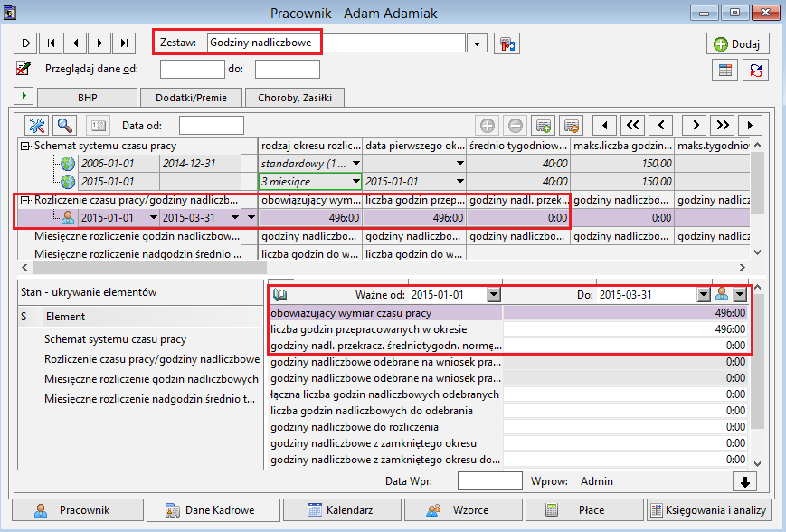Click 'obowiązujący wymiar czasu pracy' detail row
The image size is (786, 532).
(509, 313)
